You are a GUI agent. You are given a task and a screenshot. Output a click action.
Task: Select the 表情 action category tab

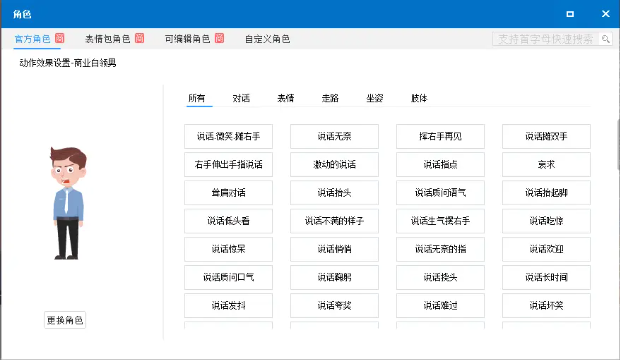click(285, 98)
